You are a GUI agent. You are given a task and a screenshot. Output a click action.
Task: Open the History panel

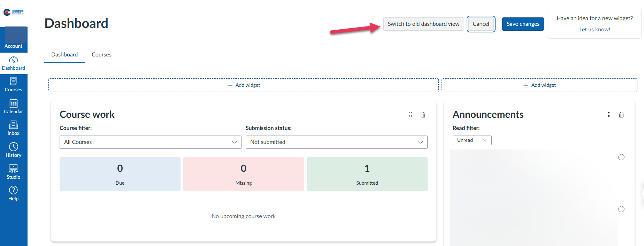pos(14,150)
